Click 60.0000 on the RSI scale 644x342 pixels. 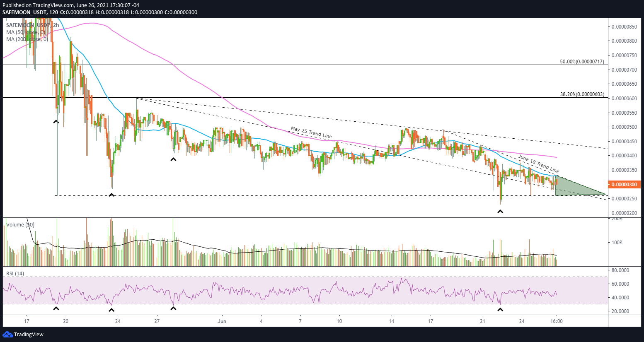coord(620,284)
